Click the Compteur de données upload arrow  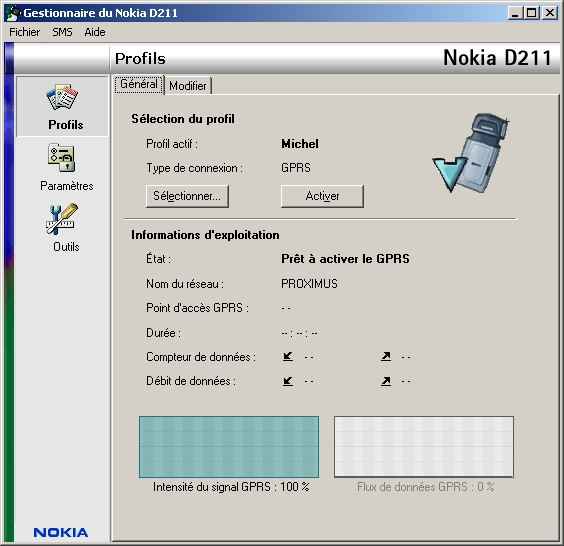(386, 356)
